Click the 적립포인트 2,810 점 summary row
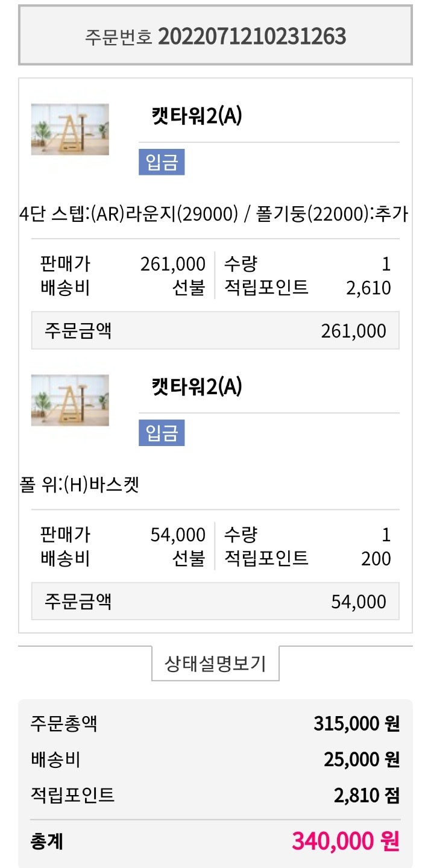The image size is (425, 868). (215, 796)
